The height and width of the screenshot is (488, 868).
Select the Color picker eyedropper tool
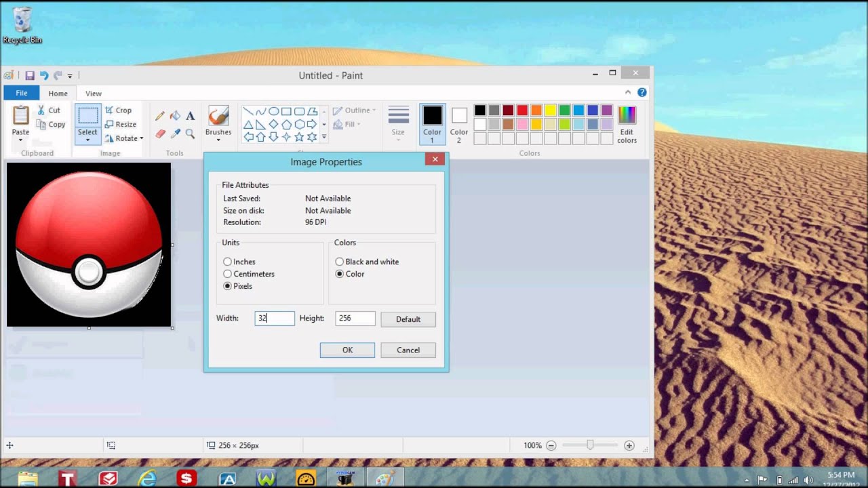[175, 134]
